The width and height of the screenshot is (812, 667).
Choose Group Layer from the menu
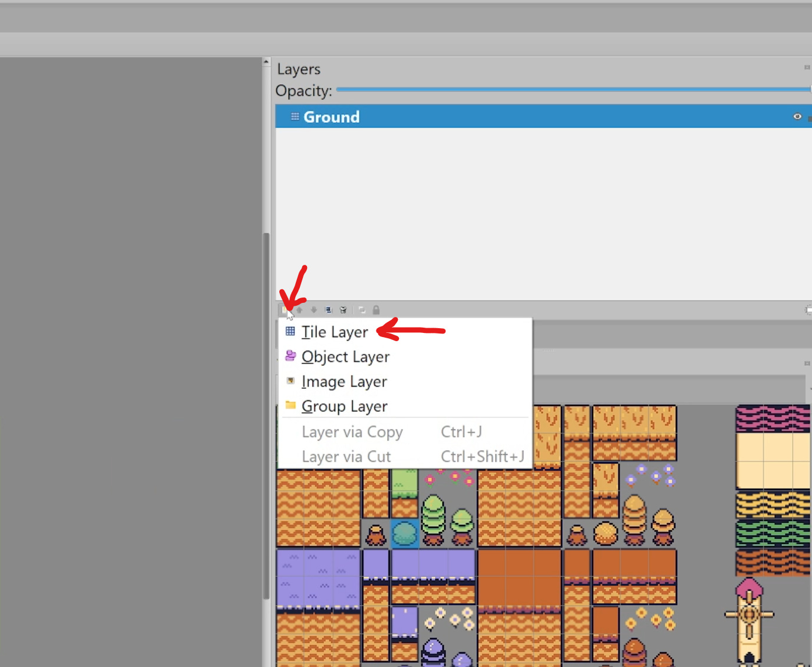[344, 406]
